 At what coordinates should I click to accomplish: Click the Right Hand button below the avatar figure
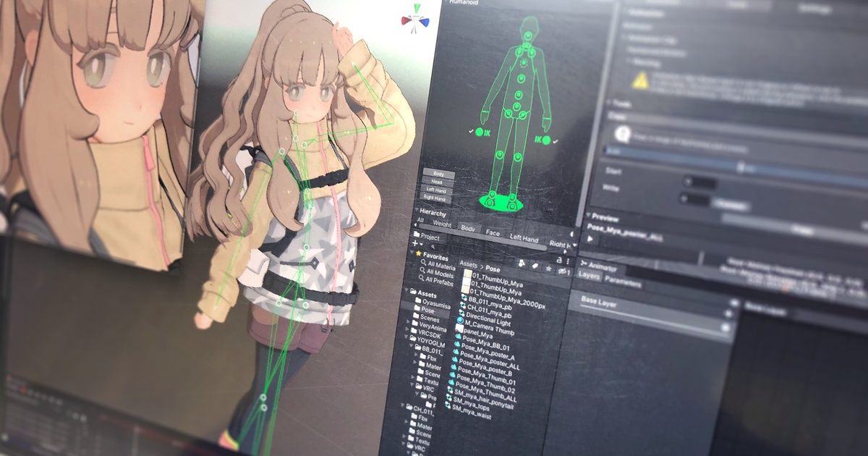point(436,198)
